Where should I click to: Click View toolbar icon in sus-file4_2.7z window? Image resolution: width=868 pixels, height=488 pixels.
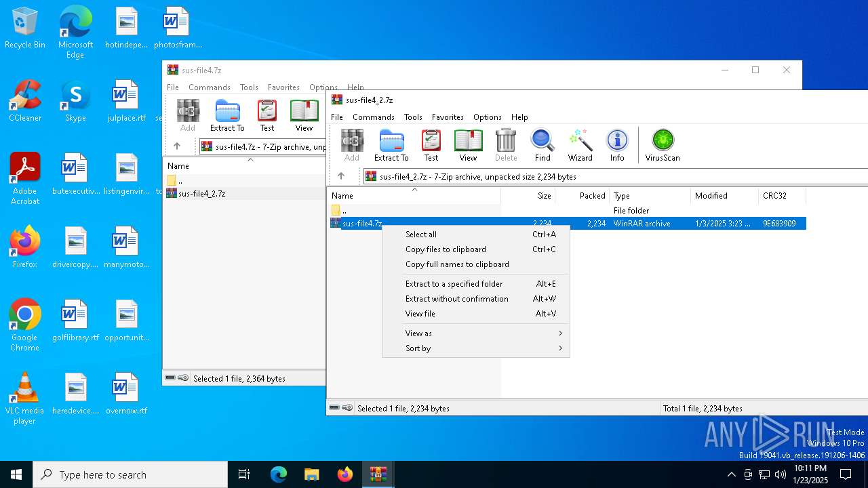click(x=468, y=146)
